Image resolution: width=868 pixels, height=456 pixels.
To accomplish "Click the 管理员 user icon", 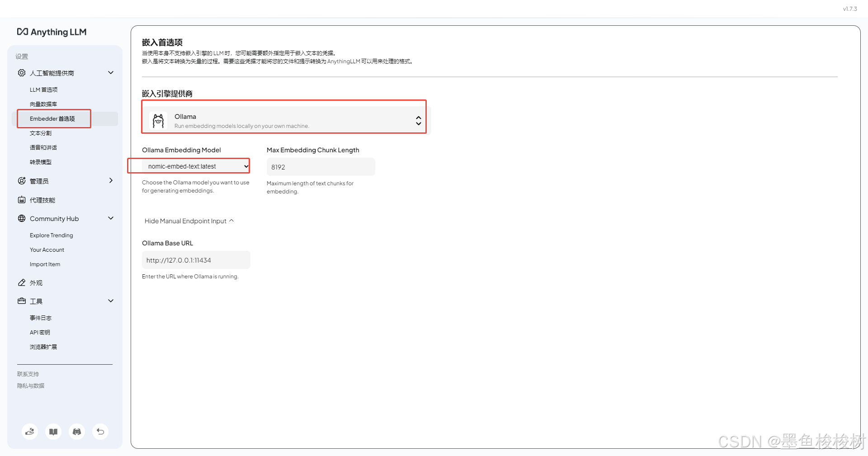I will pos(22,181).
